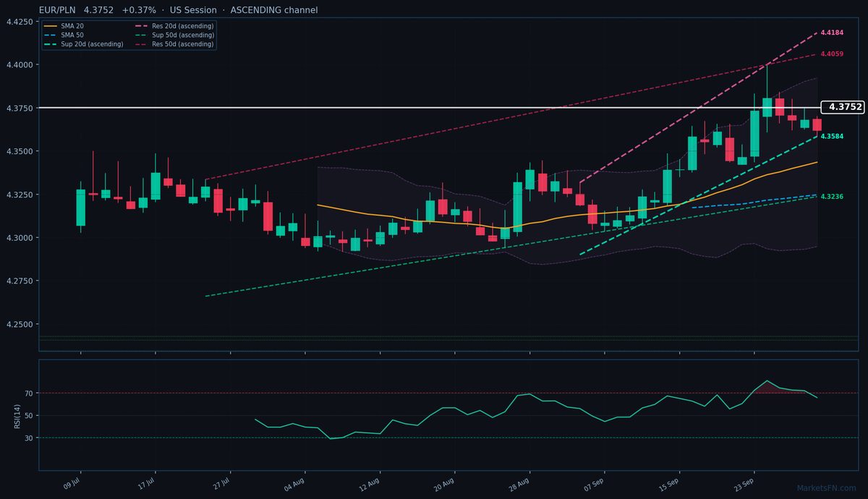Click the RSI 50 level label
Viewport: 868px width, 499px height.
[x=29, y=416]
